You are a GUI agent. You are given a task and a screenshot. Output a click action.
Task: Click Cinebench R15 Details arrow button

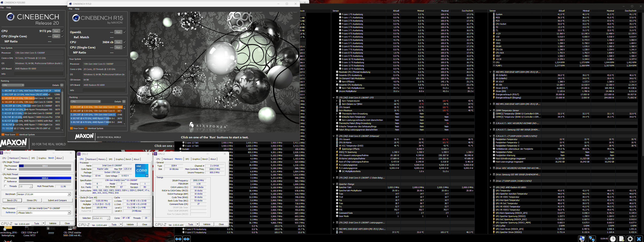pyautogui.click(x=124, y=102)
